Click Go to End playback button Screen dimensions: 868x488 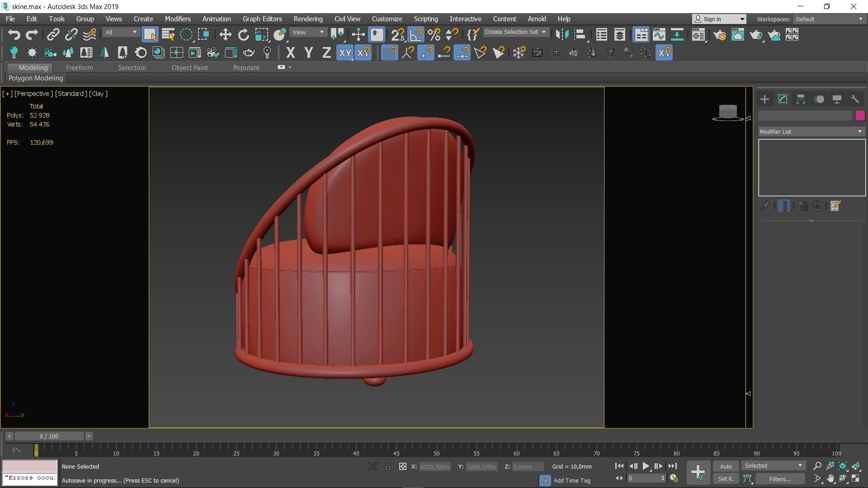pyautogui.click(x=672, y=466)
